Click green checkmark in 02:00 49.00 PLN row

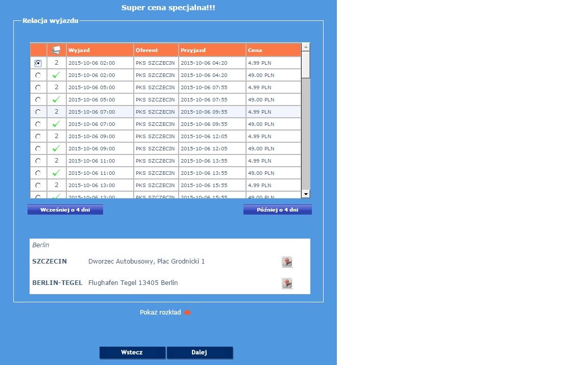(x=56, y=75)
